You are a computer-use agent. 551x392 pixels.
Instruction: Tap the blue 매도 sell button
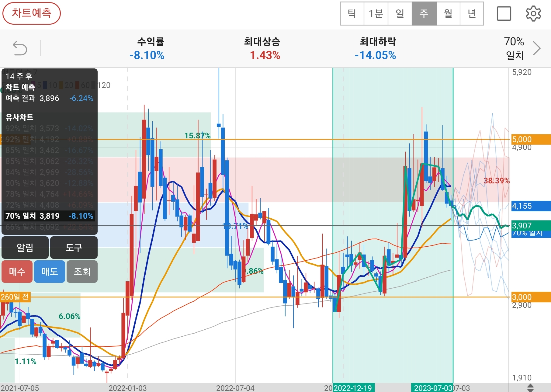50,272
